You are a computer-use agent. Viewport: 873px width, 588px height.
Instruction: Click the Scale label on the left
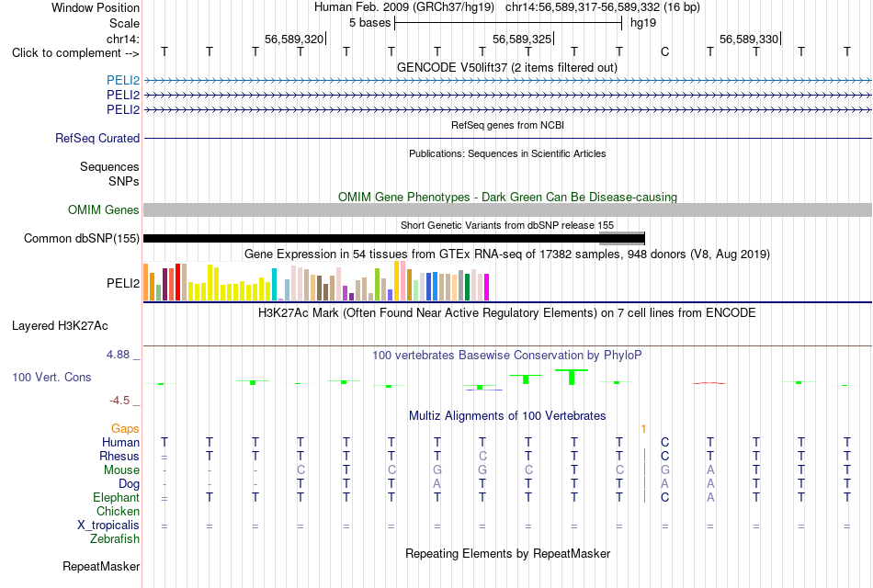(124, 23)
